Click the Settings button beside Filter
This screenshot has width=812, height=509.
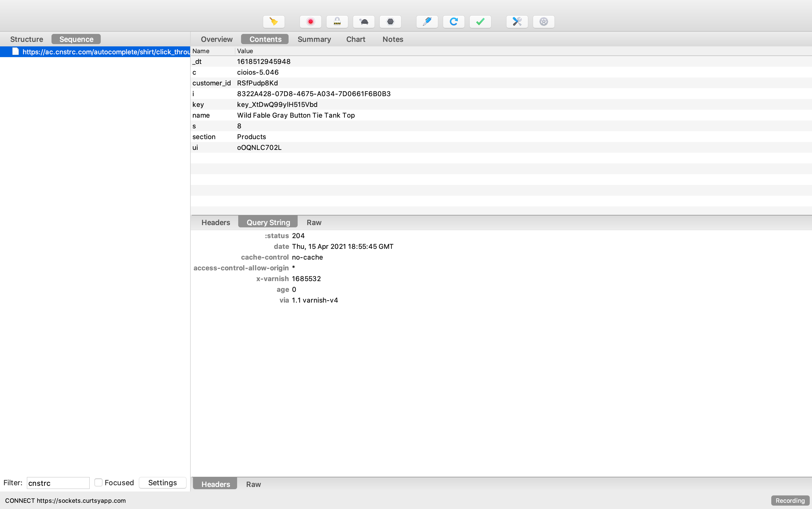click(162, 482)
